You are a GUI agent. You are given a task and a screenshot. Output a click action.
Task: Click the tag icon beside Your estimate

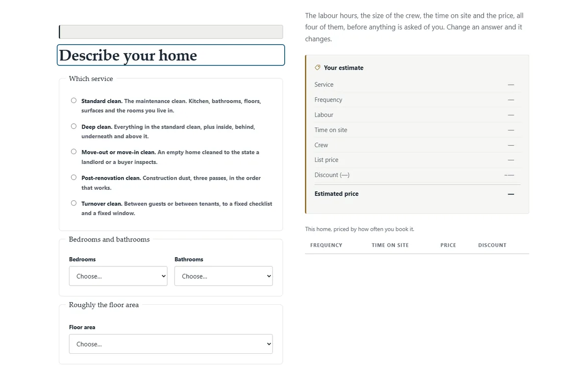pos(318,68)
